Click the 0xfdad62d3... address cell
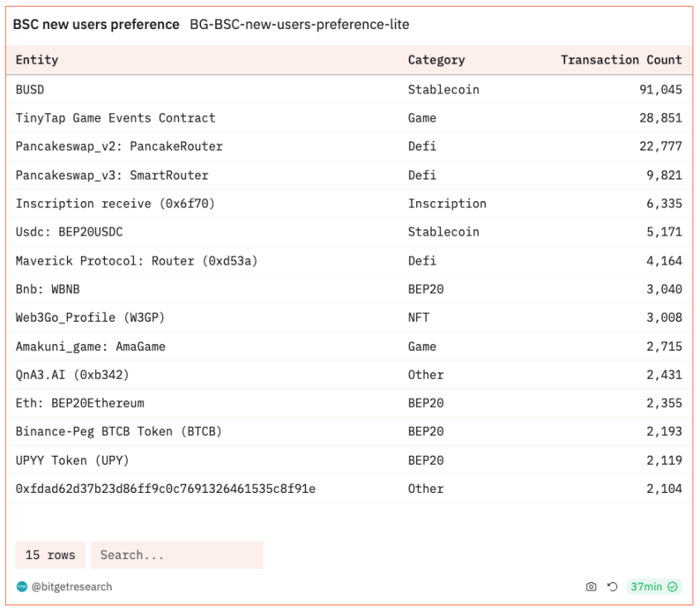 click(165, 489)
